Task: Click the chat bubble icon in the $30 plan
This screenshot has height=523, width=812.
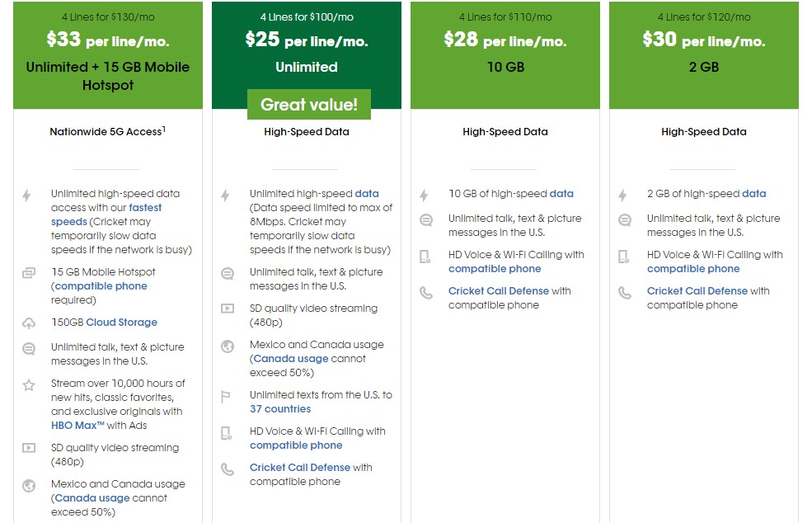Action: tap(625, 220)
